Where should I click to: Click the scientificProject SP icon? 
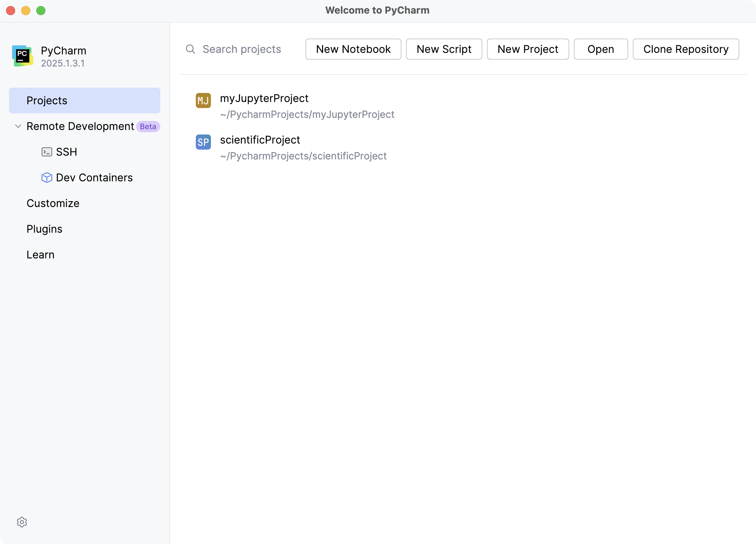203,142
